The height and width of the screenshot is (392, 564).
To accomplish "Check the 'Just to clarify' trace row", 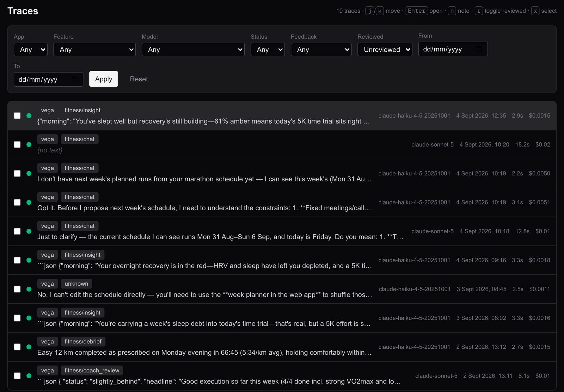I will [x=17, y=231].
